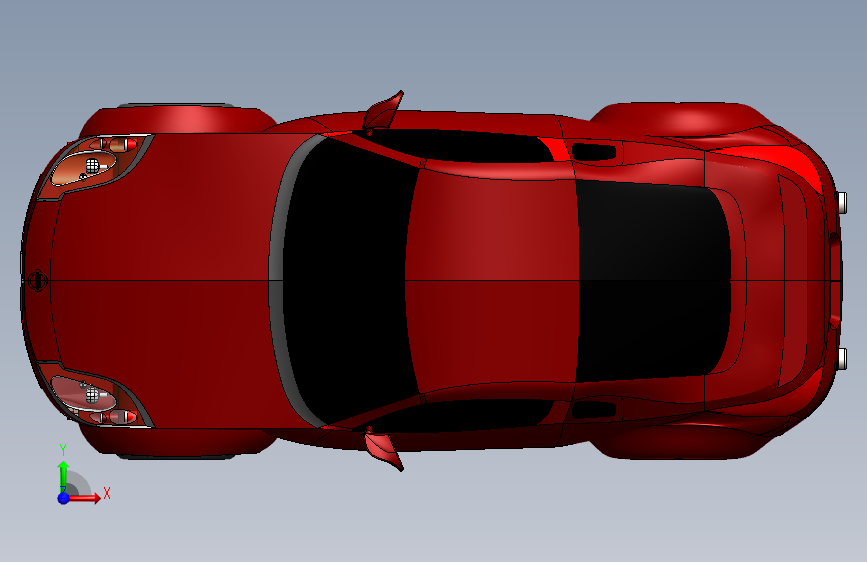The height and width of the screenshot is (562, 867).
Task: Select the lower side mirror of the car
Action: pyautogui.click(x=383, y=451)
